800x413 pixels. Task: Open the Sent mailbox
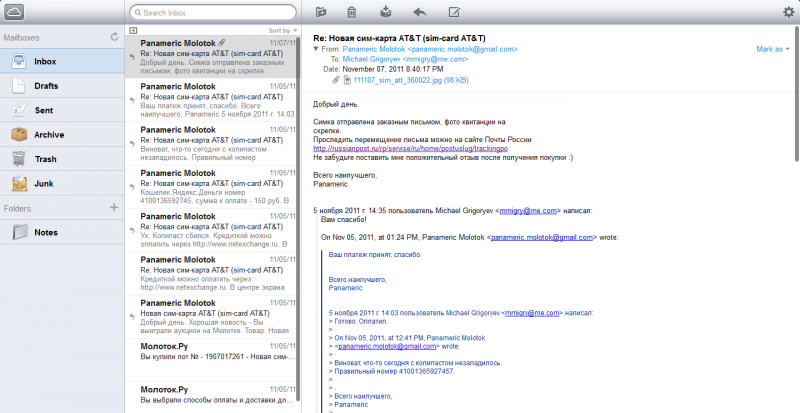pos(62,110)
